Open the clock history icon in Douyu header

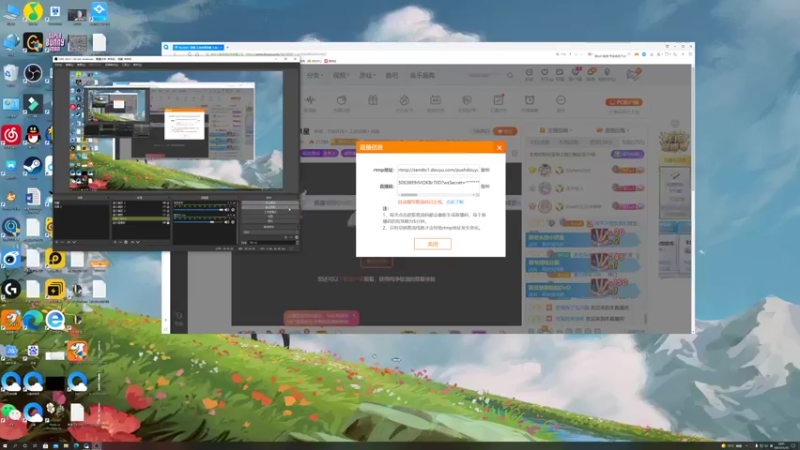[x=529, y=72]
